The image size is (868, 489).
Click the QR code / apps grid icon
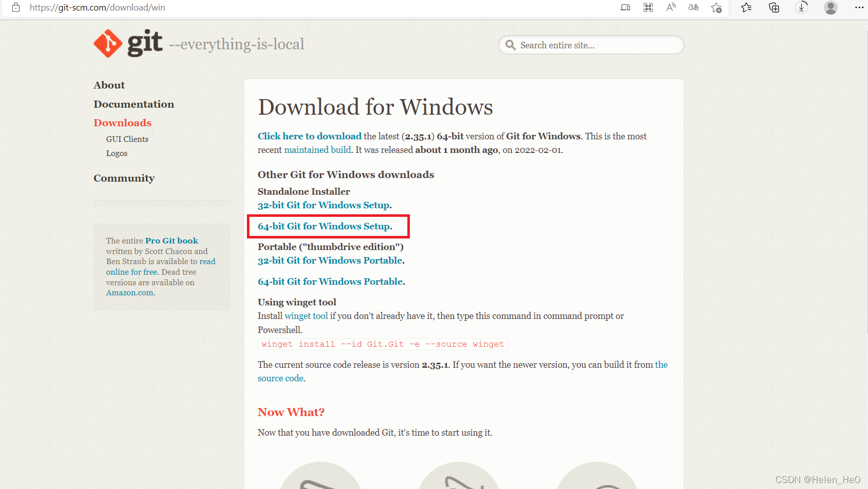(648, 8)
